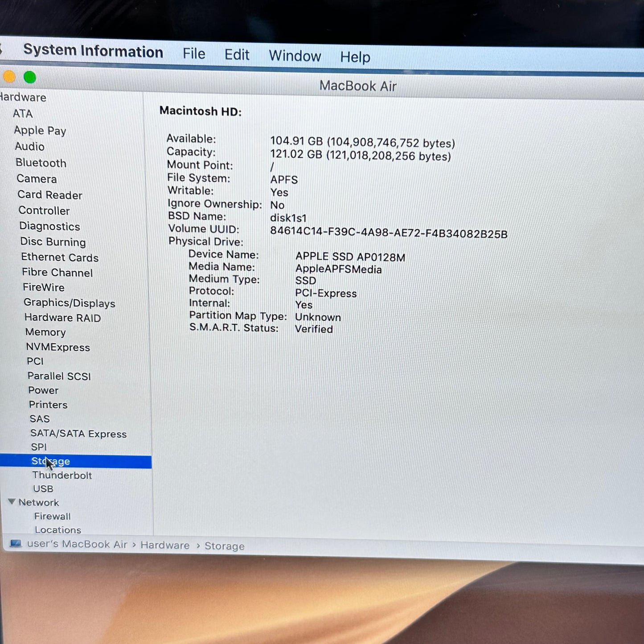Select FireWire in the sidebar
Image resolution: width=644 pixels, height=644 pixels.
(x=44, y=287)
